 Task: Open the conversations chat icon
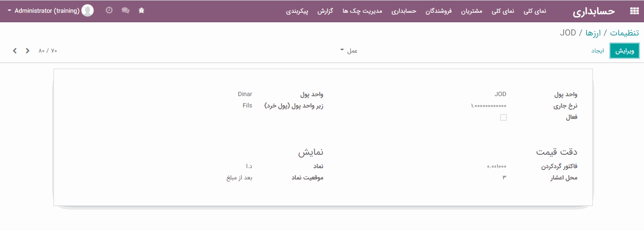(x=125, y=10)
